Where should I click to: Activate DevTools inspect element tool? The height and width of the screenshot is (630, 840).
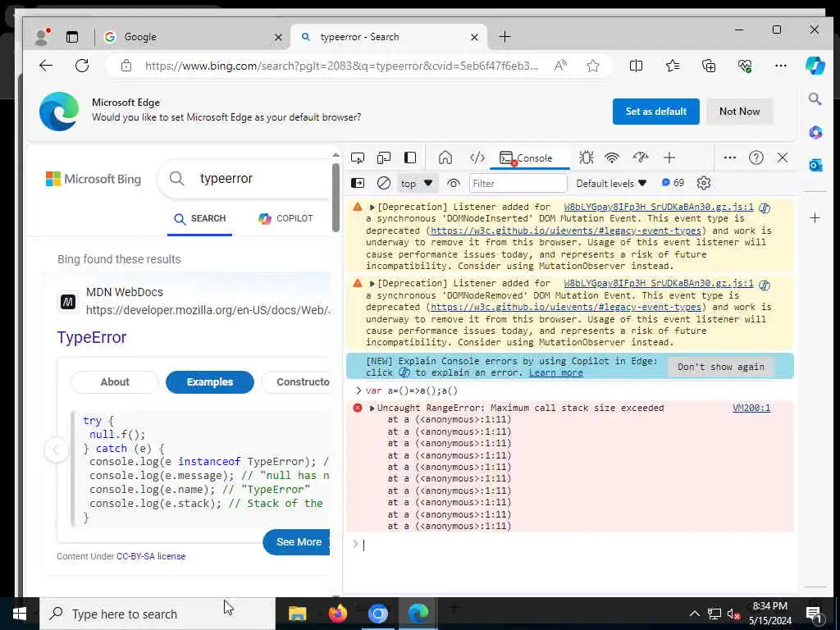358,157
